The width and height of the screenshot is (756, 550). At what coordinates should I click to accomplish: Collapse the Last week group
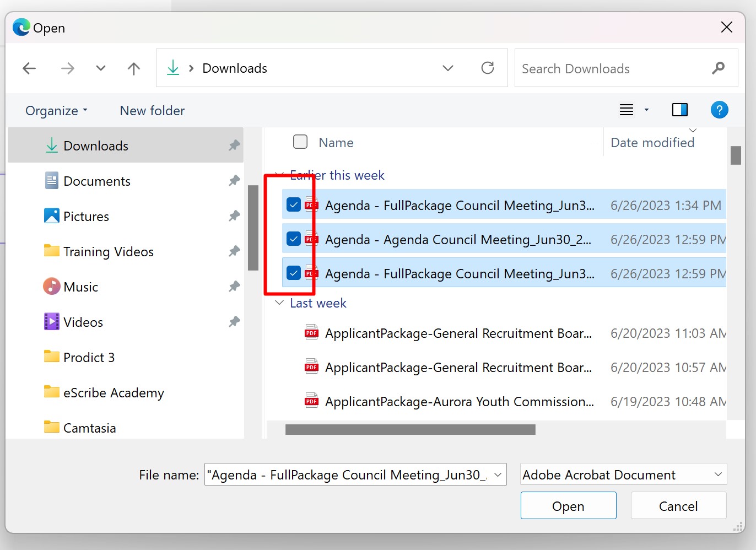point(279,303)
